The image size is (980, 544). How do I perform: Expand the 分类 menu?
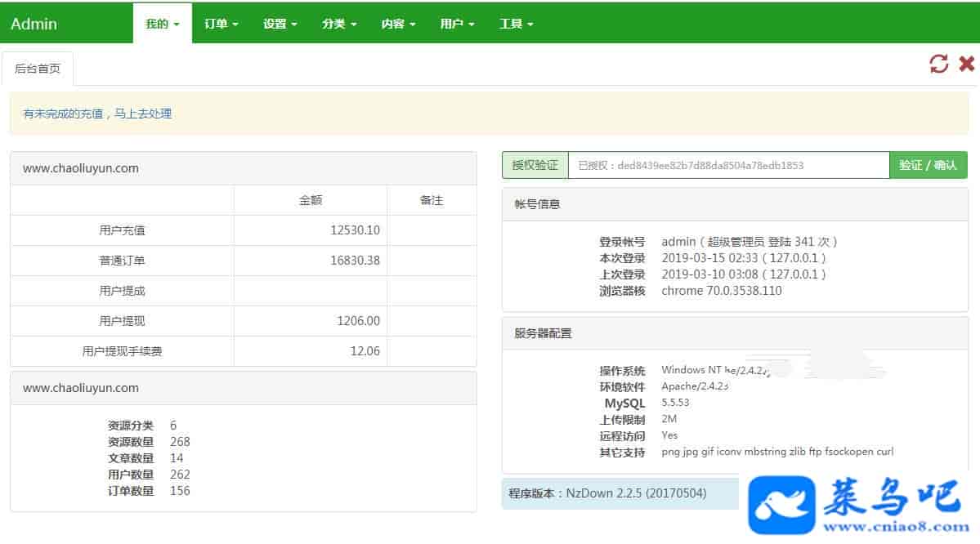point(339,24)
